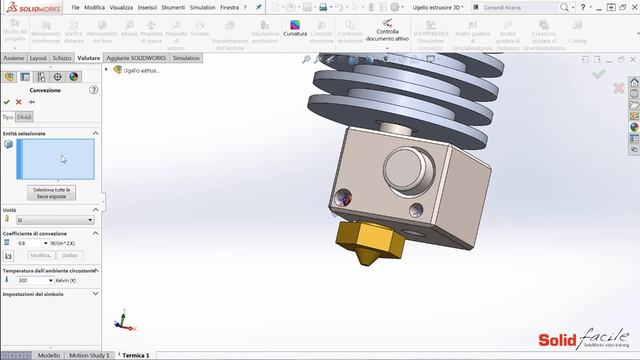Confirm Convezione with the green checkmark
Screen dimensions: 640x360
pyautogui.click(x=7, y=102)
